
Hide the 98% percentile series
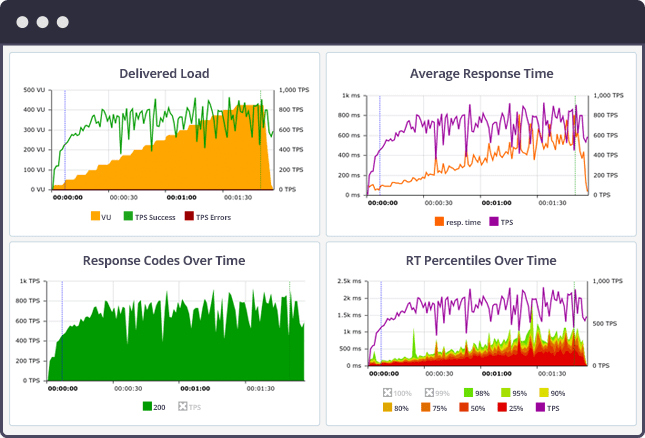468,392
